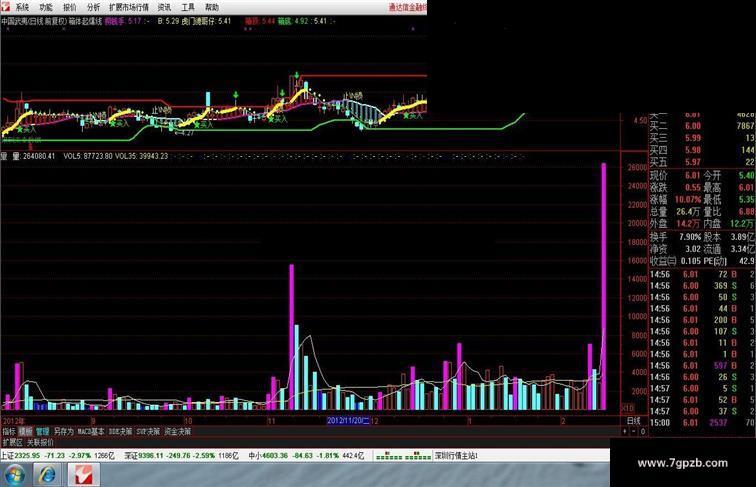This screenshot has height=487, width=756.
Task: Click the green connection signal bars in status bar
Action: (404, 456)
